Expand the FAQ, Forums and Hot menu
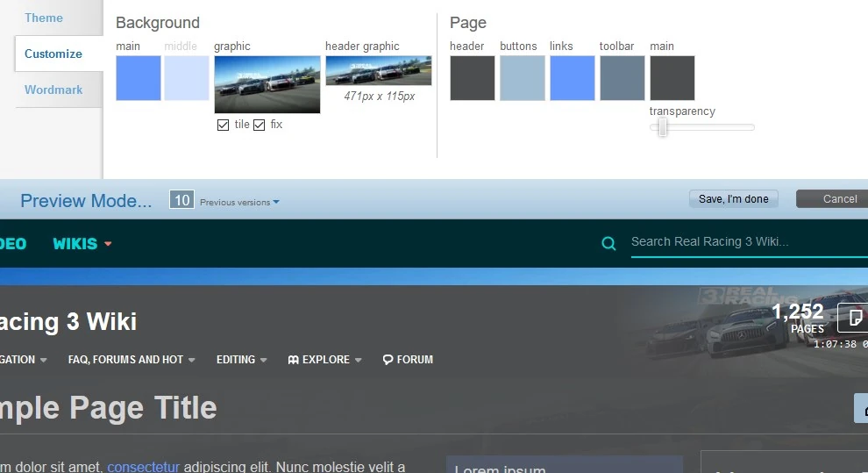Image resolution: width=868 pixels, height=473 pixels. pyautogui.click(x=132, y=360)
